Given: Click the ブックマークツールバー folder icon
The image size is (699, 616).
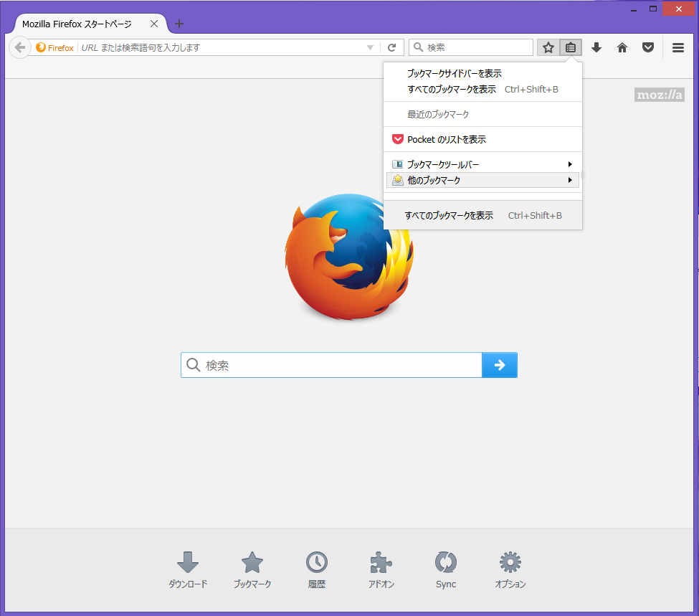Looking at the screenshot, I should 398,164.
